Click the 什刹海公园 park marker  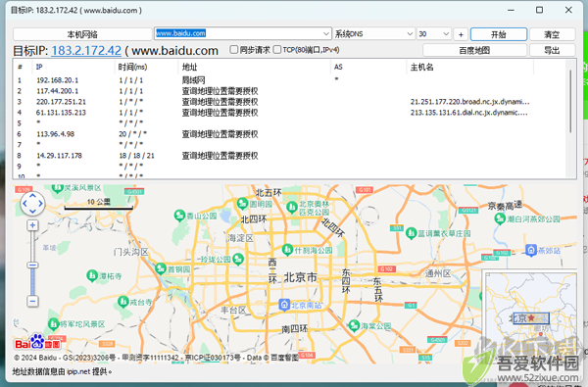[x=287, y=250]
